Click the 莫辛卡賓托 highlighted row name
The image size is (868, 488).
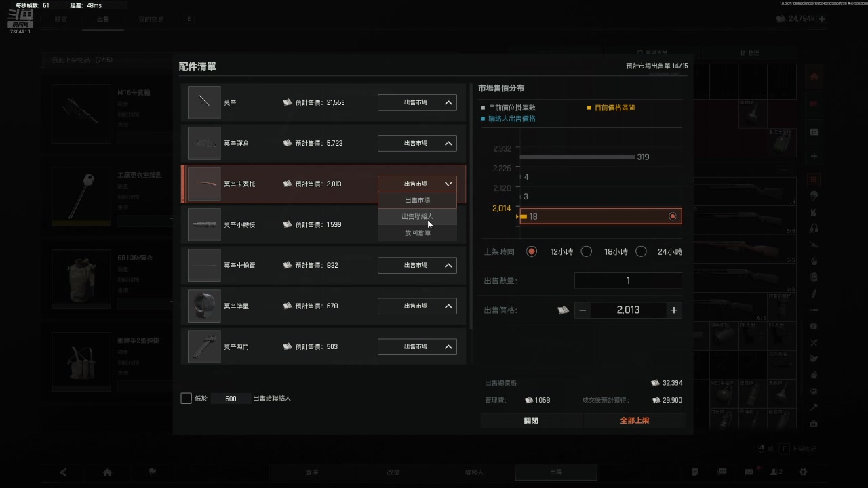coord(239,184)
